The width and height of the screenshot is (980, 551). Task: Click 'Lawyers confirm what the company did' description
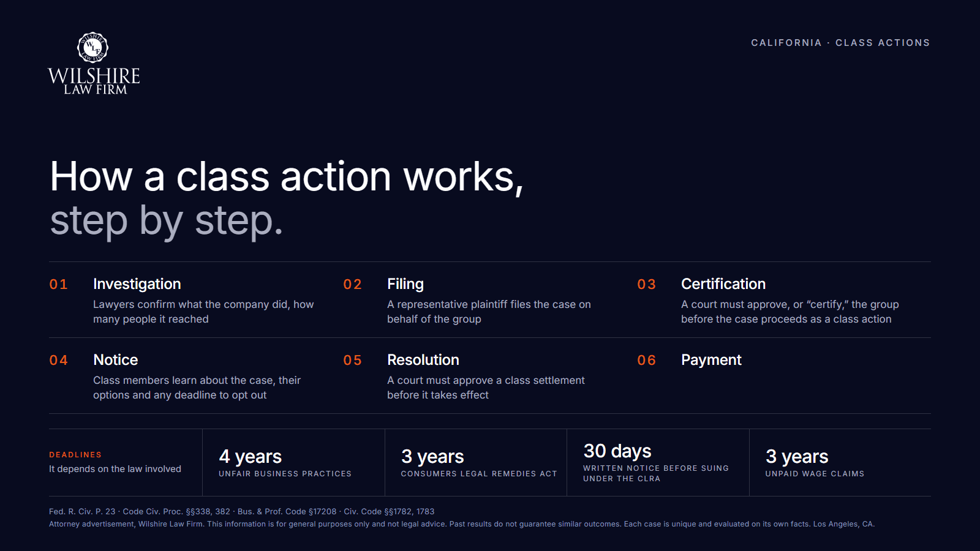point(203,312)
